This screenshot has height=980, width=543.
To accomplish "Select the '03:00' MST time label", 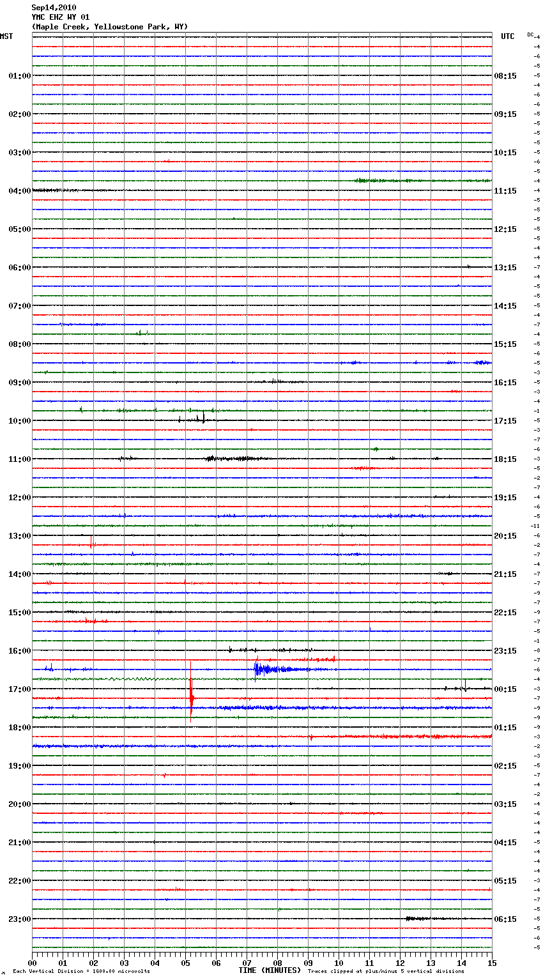I will click(19, 153).
